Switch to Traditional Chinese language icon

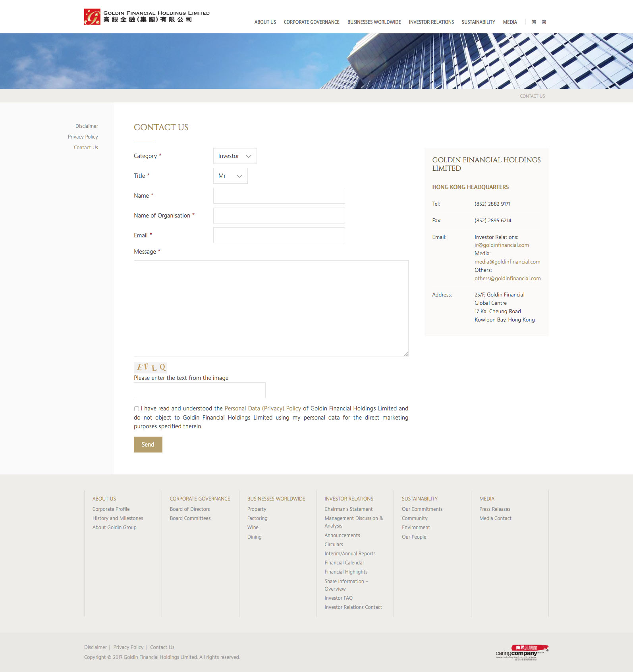[x=534, y=22]
